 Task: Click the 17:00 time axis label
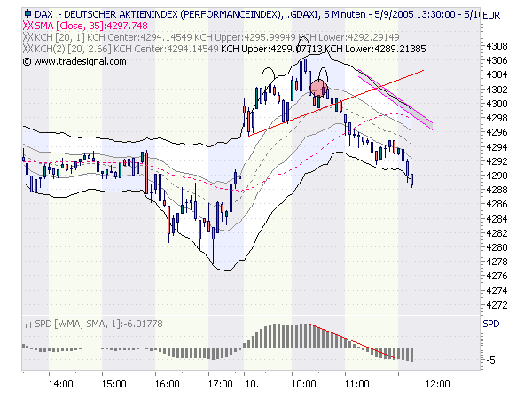pos(221,384)
